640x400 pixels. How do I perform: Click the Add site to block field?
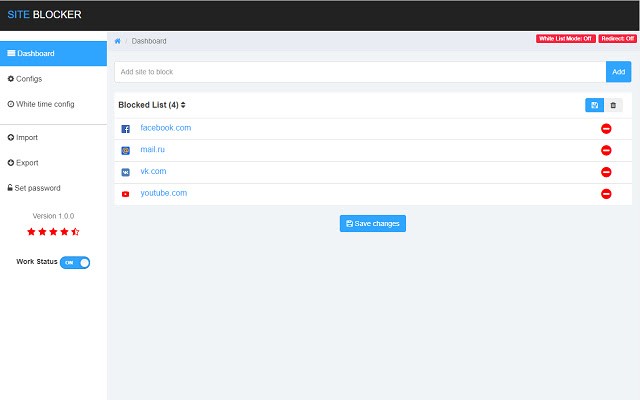coord(360,72)
